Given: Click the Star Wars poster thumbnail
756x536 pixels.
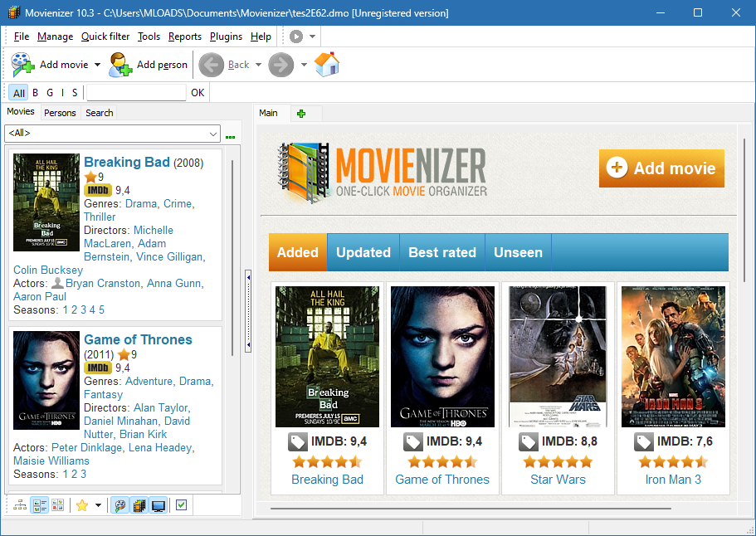Looking at the screenshot, I should click(558, 357).
